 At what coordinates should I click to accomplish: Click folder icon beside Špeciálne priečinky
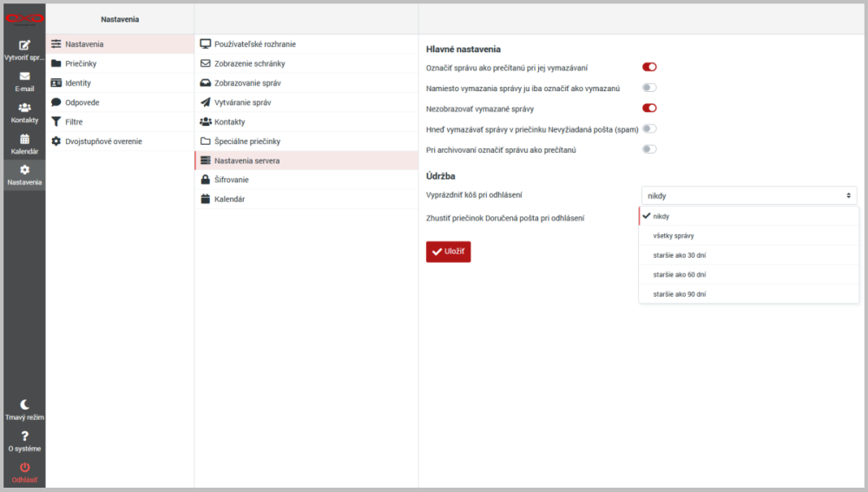coord(206,141)
